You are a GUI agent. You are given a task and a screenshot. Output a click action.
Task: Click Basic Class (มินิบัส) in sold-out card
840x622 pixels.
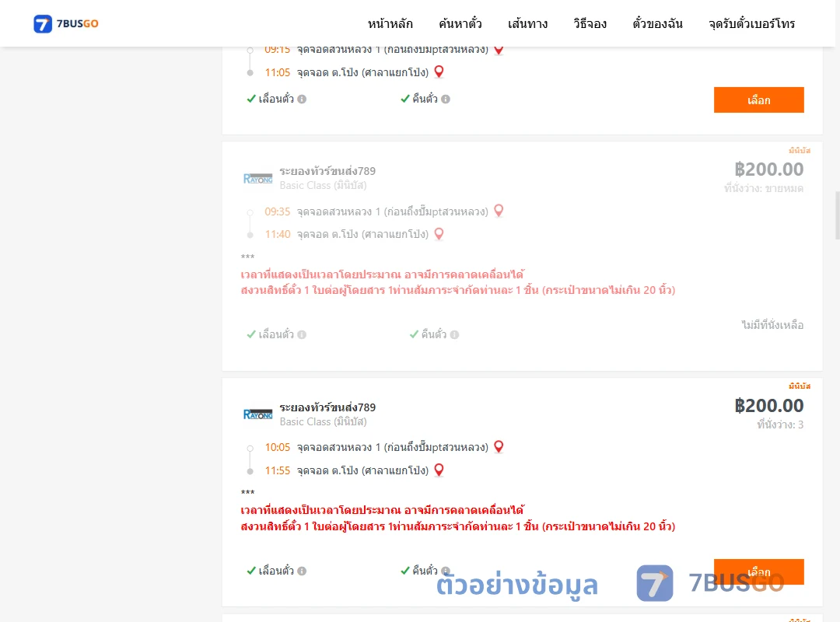click(323, 185)
